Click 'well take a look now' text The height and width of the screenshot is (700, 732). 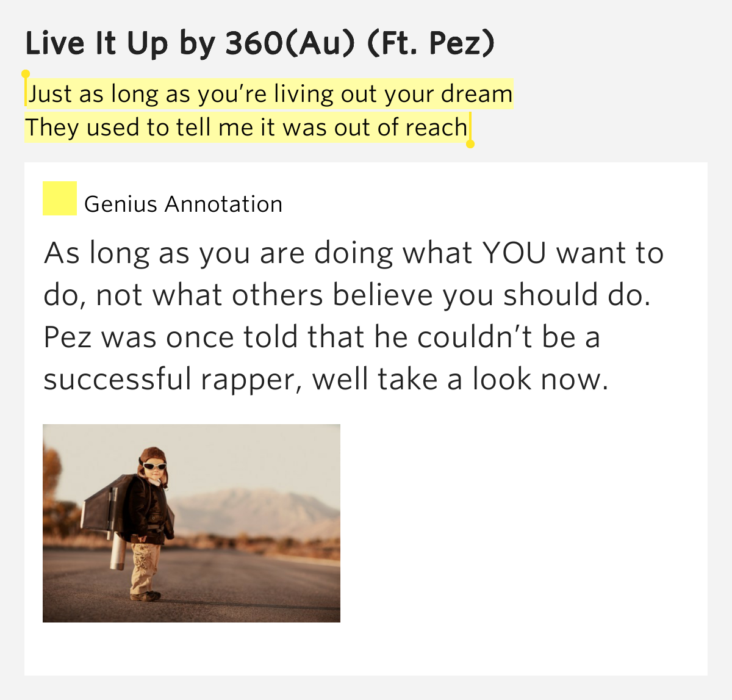pyautogui.click(x=461, y=379)
